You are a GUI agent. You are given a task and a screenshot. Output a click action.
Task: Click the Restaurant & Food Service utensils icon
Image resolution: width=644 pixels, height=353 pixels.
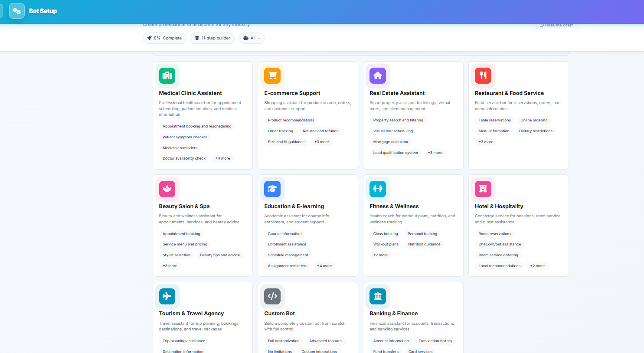click(483, 75)
